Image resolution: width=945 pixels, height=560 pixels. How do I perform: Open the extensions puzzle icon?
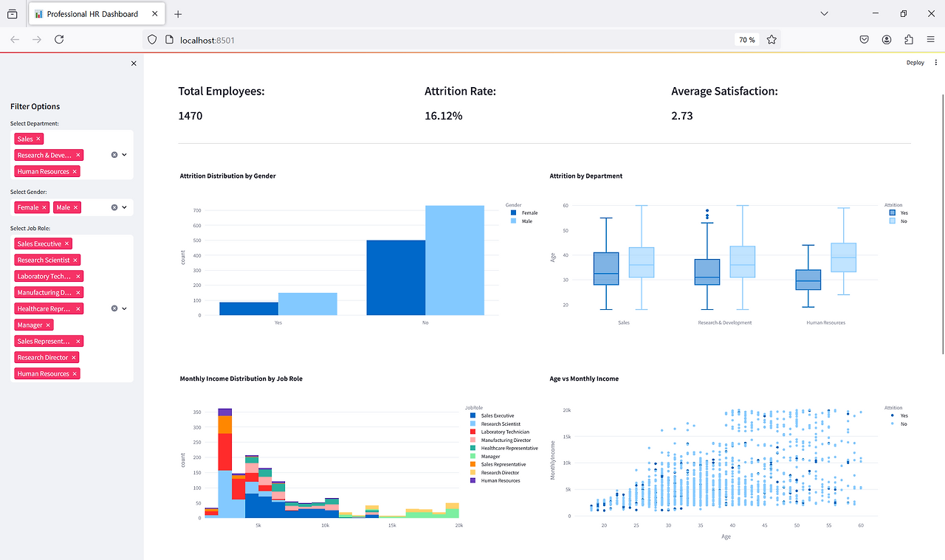(x=909, y=40)
